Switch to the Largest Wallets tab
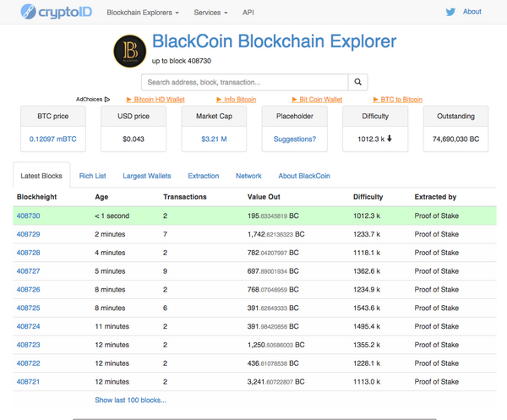The height and width of the screenshot is (420, 507). click(147, 176)
